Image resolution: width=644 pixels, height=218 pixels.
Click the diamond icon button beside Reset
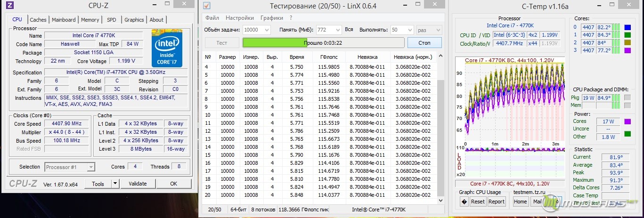(x=464, y=202)
